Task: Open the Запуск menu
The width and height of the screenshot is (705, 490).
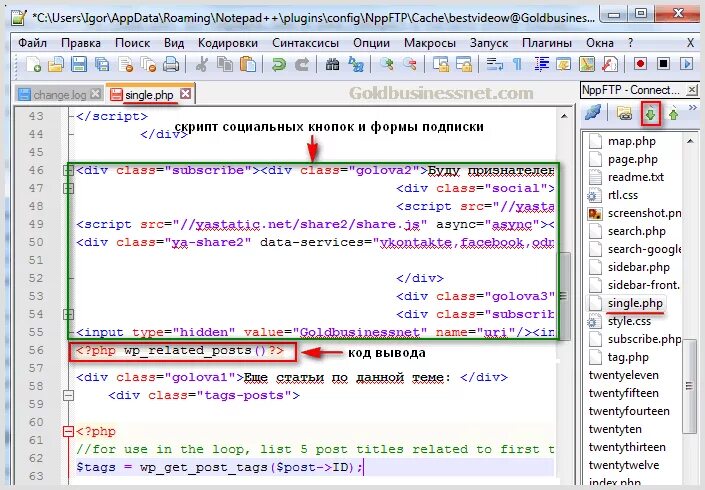Action: point(489,43)
